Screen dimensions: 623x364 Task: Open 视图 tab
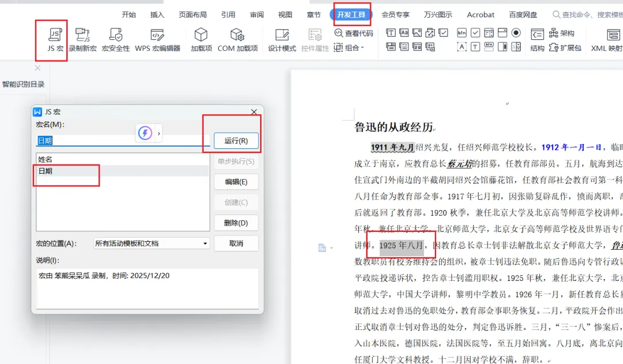tap(285, 14)
